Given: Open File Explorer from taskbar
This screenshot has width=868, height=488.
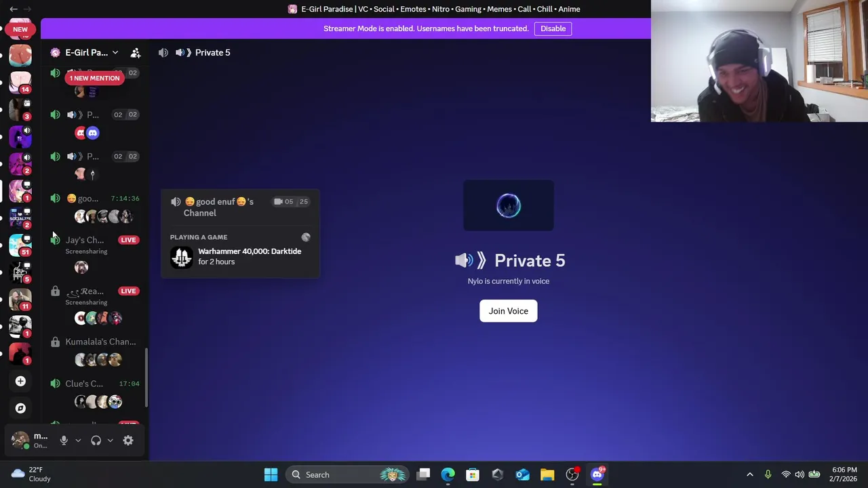Looking at the screenshot, I should [x=547, y=474].
